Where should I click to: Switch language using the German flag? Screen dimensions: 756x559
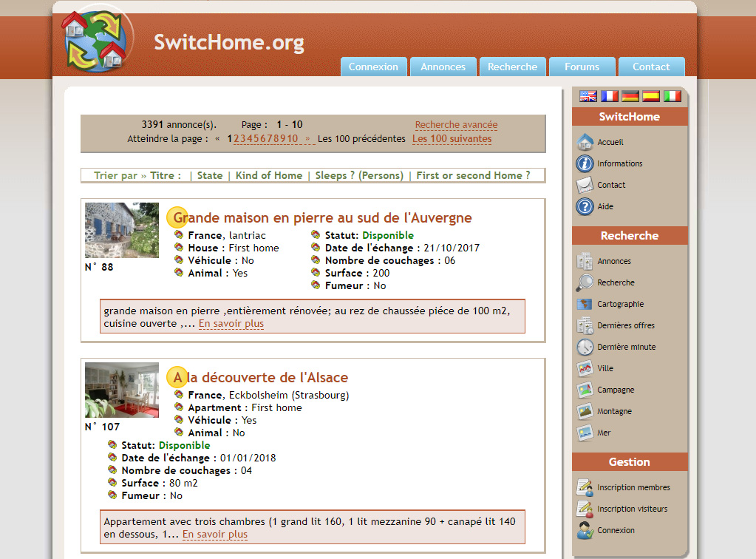[630, 96]
